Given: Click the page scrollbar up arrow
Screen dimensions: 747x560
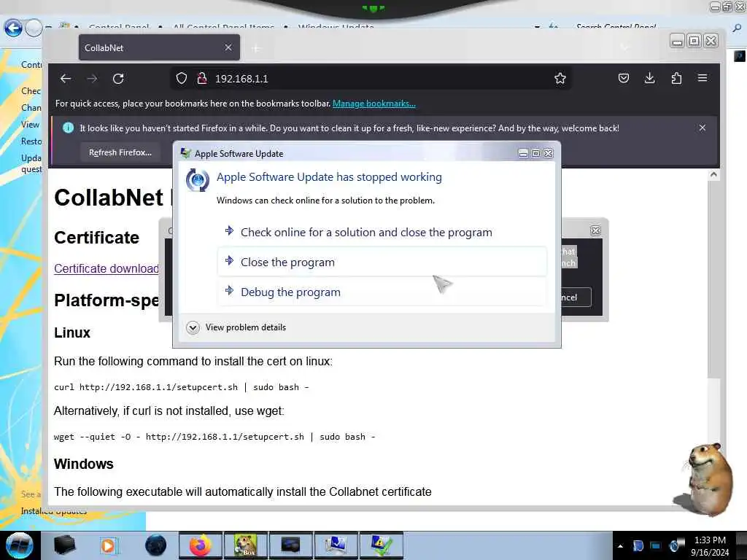Looking at the screenshot, I should [x=713, y=175].
